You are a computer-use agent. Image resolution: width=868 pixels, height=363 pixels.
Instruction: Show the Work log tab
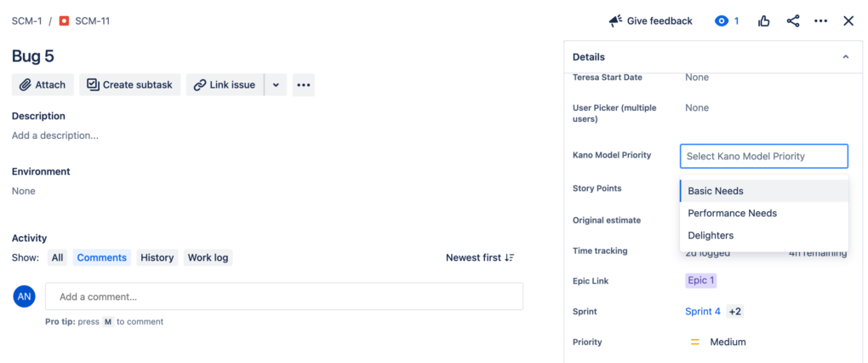(x=208, y=257)
